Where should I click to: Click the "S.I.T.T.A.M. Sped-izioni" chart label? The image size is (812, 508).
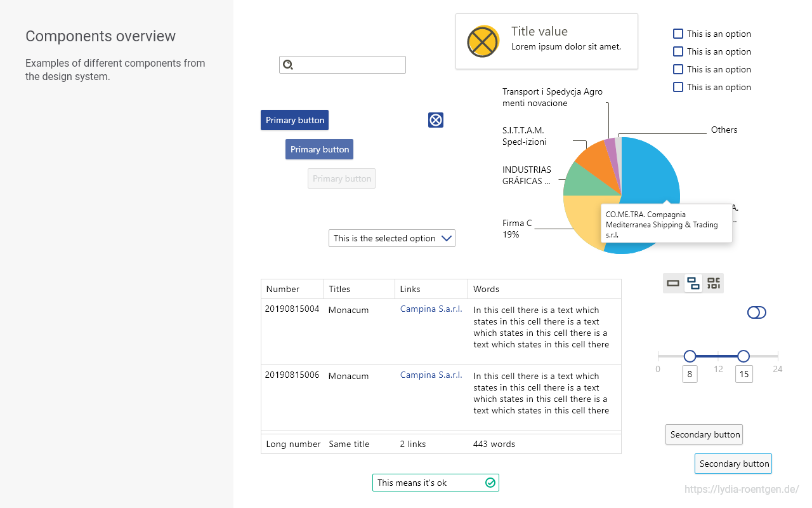point(524,136)
